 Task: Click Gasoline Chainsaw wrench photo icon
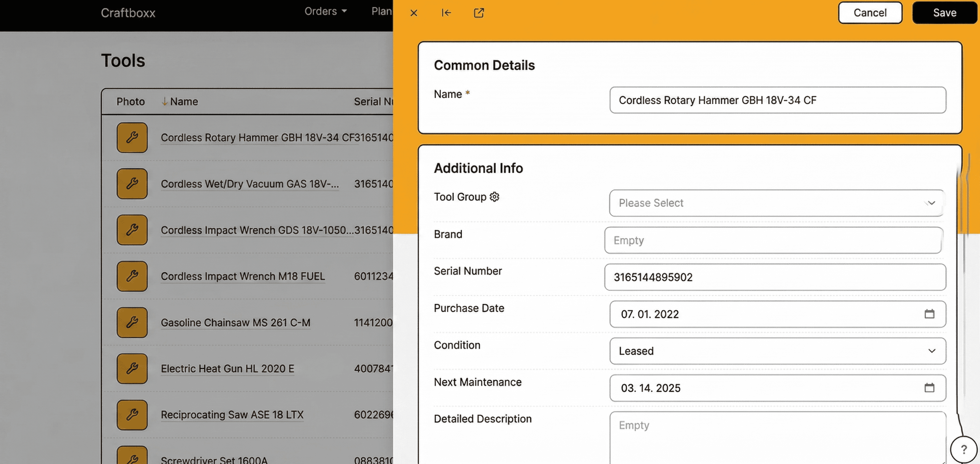tap(132, 322)
